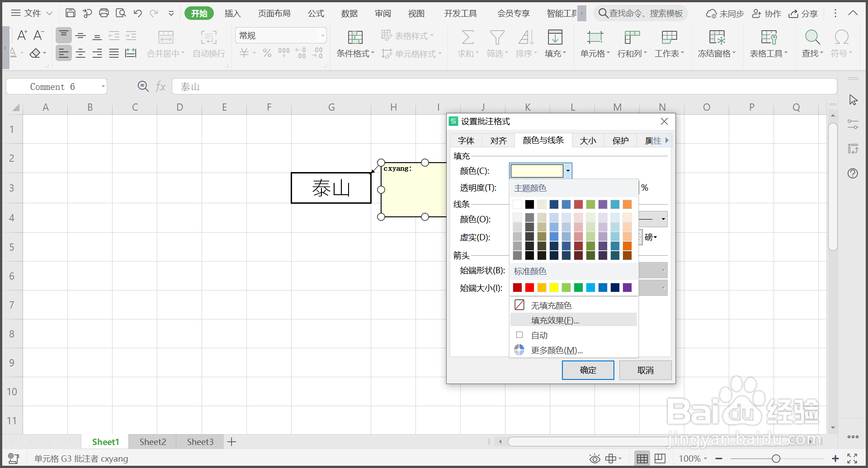The width and height of the screenshot is (868, 468).
Task: Click the Merge and center icon
Action: pyautogui.click(x=165, y=37)
